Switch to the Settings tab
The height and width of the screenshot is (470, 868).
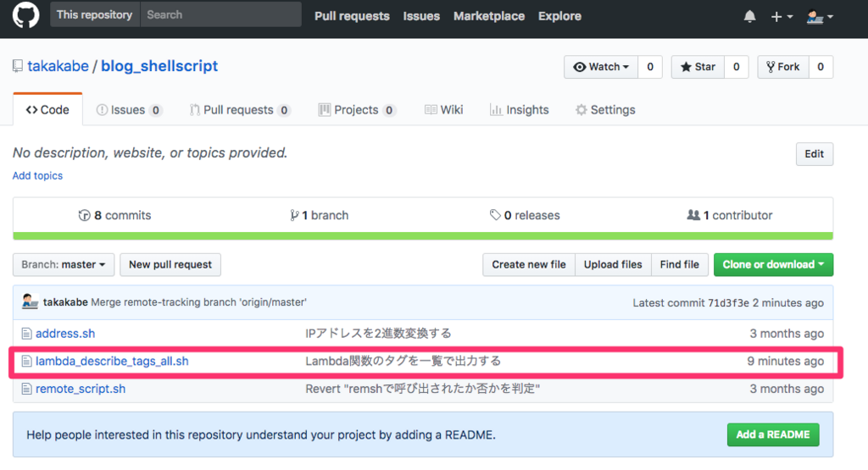(x=605, y=110)
